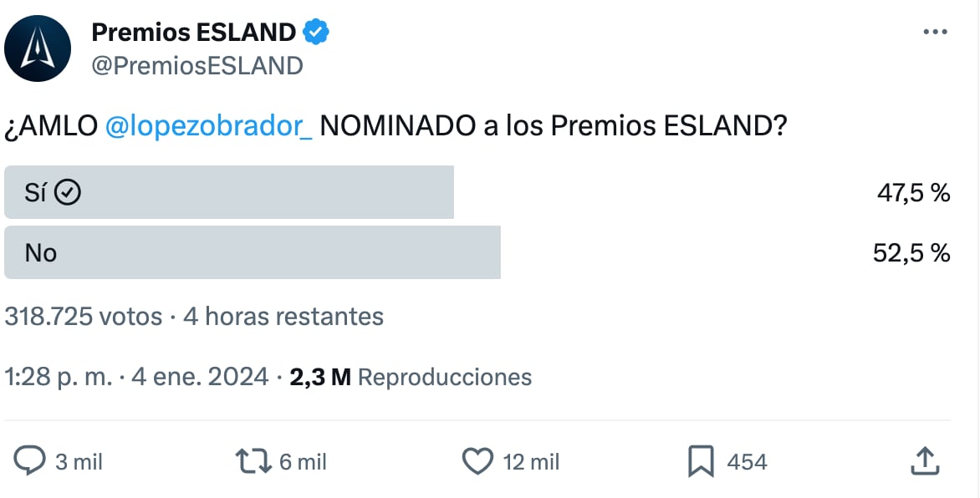Click the 52,5 % result value
Screen dimensions: 980x498
pyautogui.click(x=911, y=252)
